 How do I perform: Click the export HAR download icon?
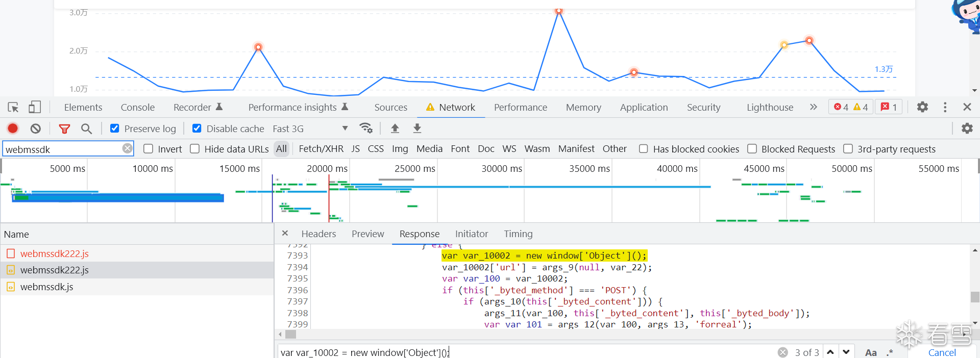417,129
